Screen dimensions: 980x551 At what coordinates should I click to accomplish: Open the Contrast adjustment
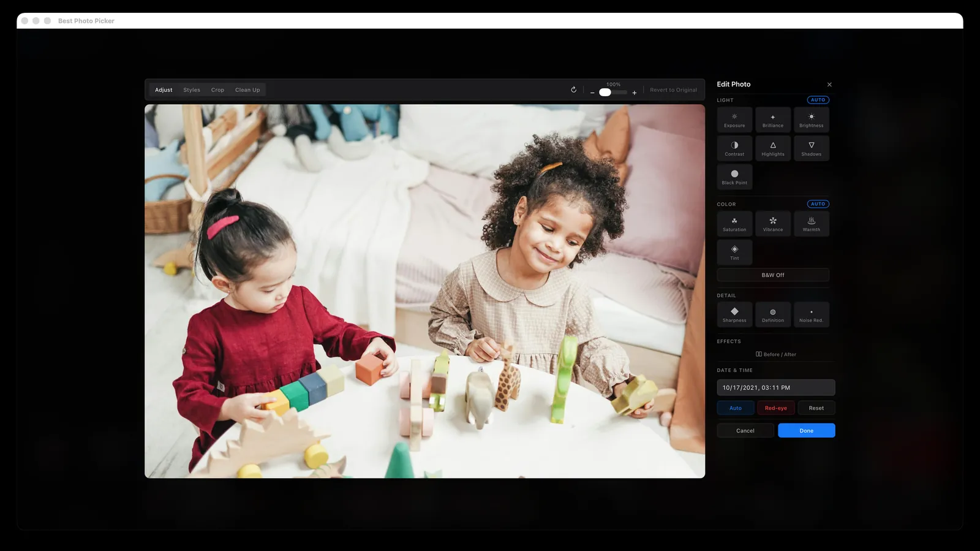click(x=734, y=148)
